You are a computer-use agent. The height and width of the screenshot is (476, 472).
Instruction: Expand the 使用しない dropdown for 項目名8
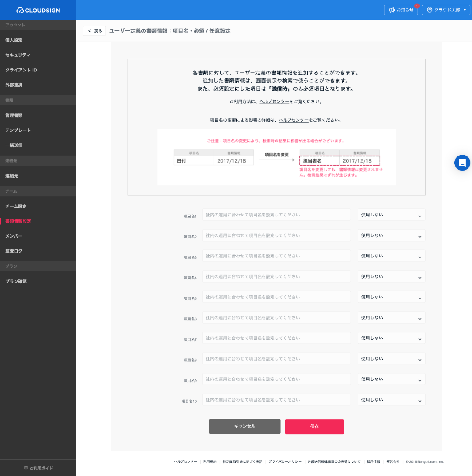click(x=391, y=359)
